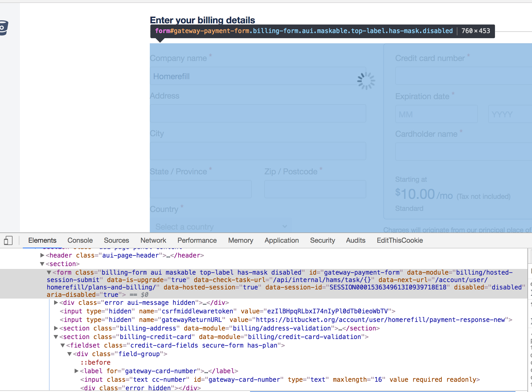
Task: Click the Zip / Postcode input field
Action: [315, 189]
